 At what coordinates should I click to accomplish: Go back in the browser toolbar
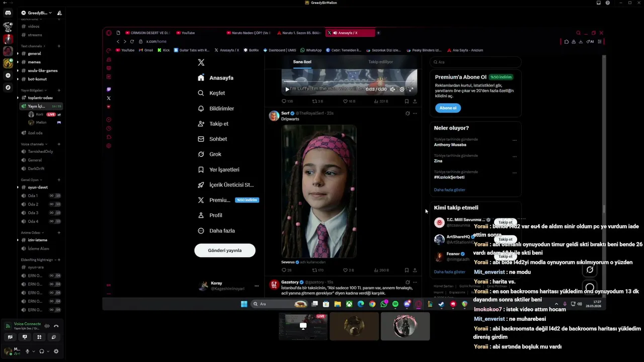(x=118, y=41)
